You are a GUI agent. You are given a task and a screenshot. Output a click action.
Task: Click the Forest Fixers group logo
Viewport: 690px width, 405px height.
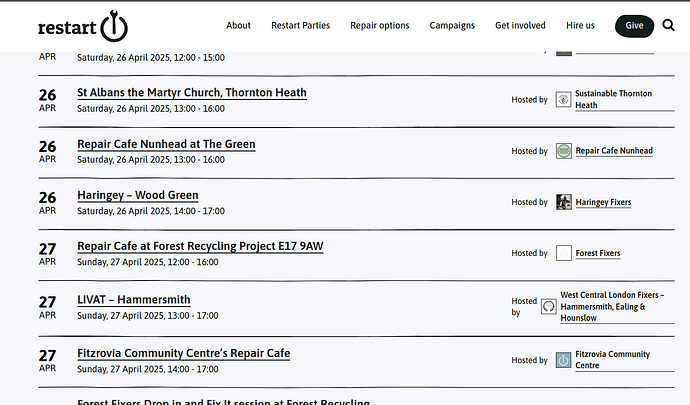563,253
